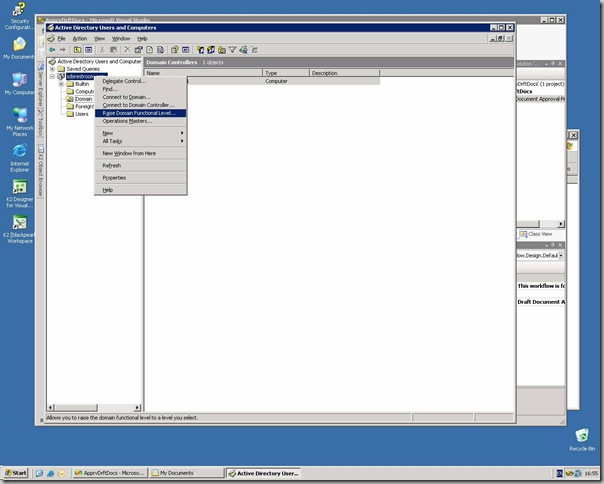Open the Window menu
604x484 pixels.
(x=121, y=39)
